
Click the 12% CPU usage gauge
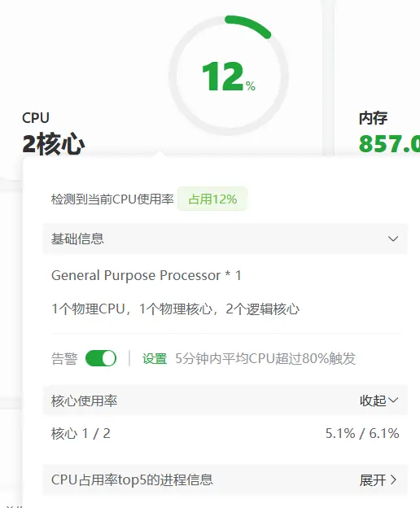click(229, 76)
